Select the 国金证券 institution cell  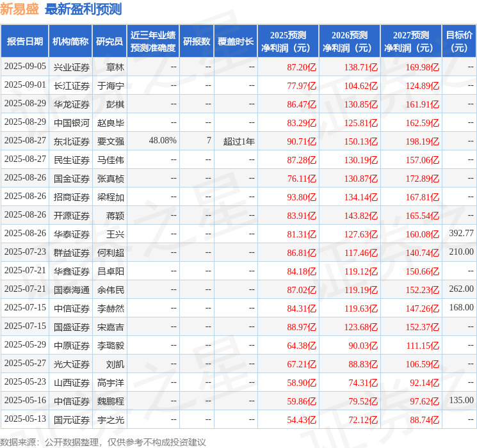[x=72, y=179]
